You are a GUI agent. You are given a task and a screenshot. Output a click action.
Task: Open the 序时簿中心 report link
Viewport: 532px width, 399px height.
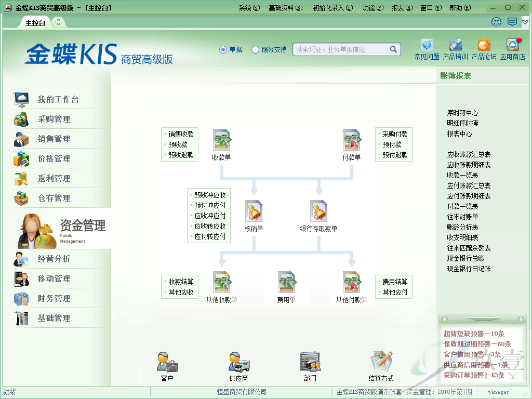pos(462,113)
